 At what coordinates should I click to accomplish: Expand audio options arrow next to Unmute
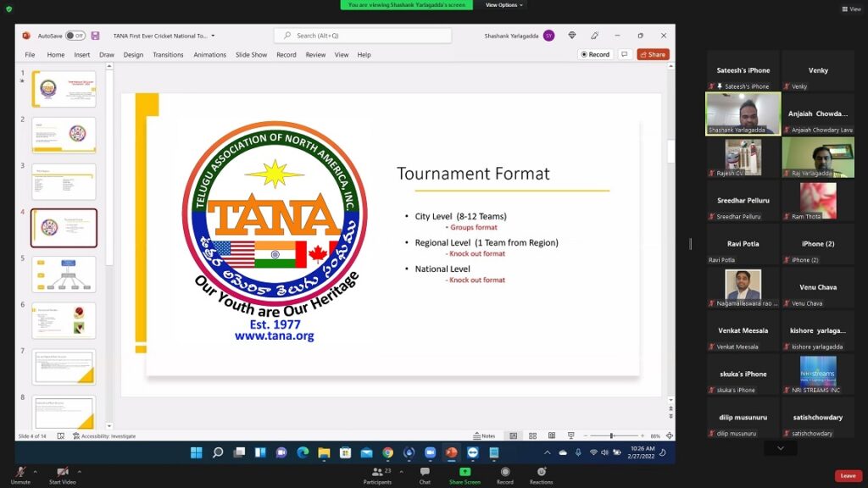(36, 472)
